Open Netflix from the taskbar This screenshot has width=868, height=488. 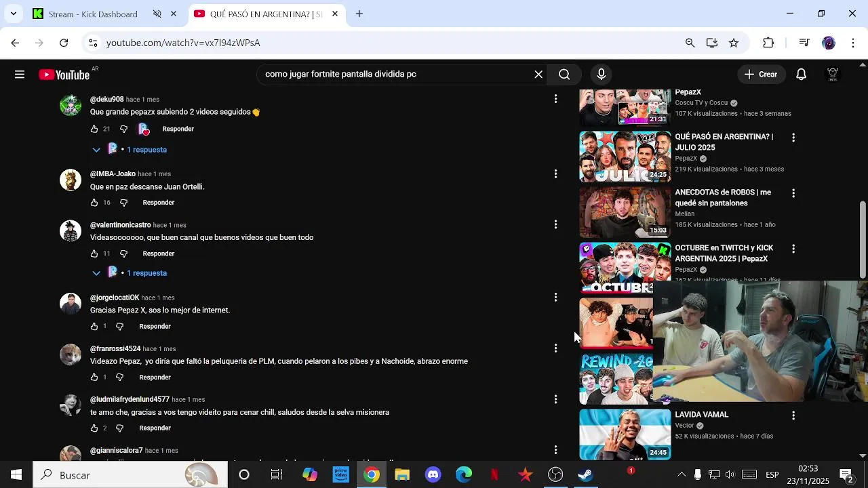click(494, 475)
